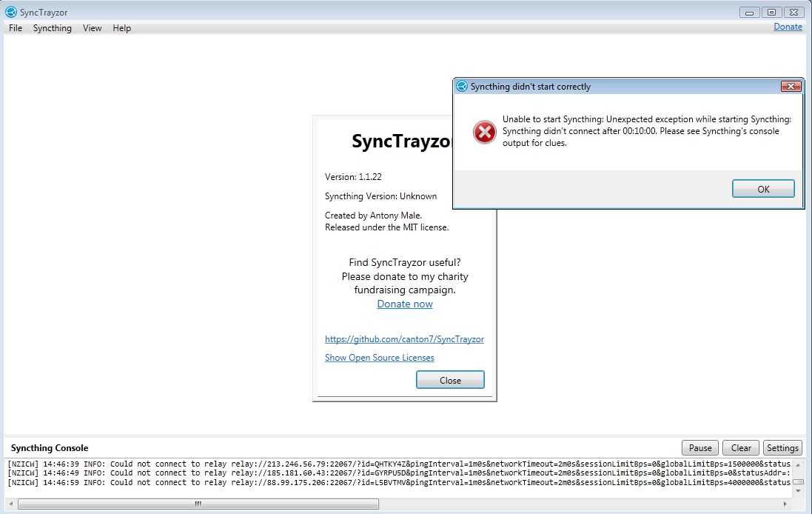Pause the Syncthing Console output
The width and height of the screenshot is (812, 514).
pos(699,447)
